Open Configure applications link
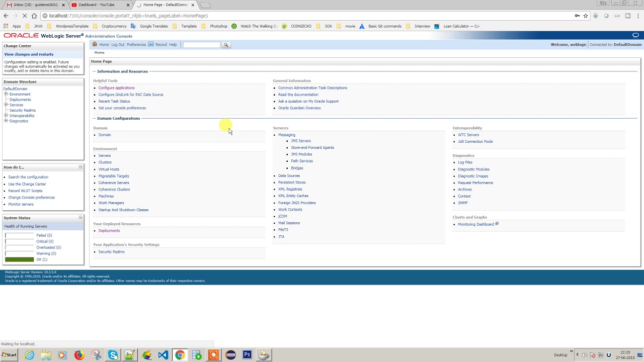644x362 pixels. click(x=117, y=88)
